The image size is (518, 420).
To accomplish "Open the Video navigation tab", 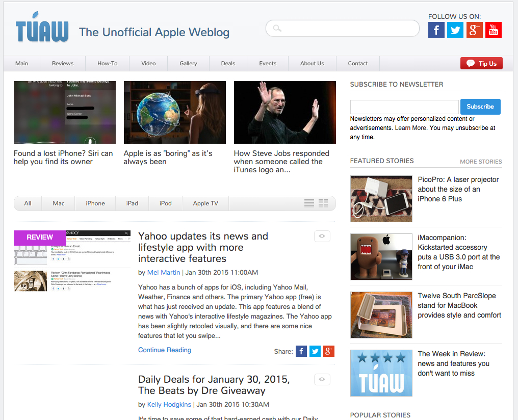I will click(x=149, y=63).
